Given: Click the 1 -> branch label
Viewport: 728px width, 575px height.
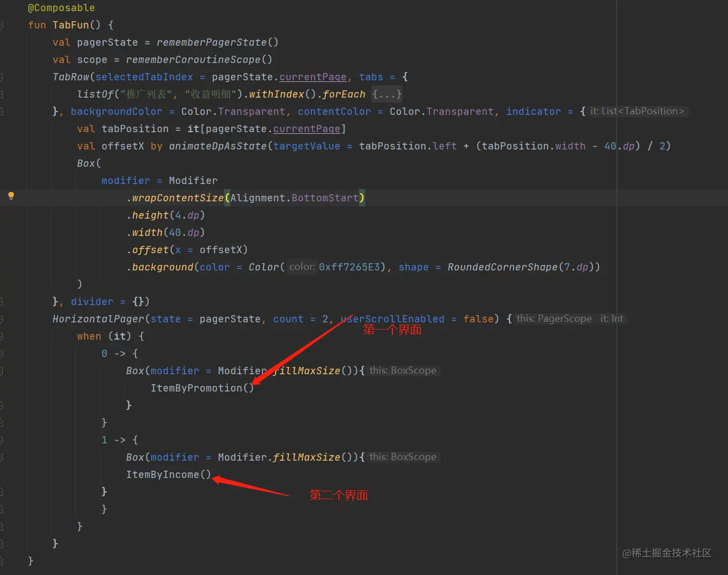Looking at the screenshot, I should click(x=114, y=440).
